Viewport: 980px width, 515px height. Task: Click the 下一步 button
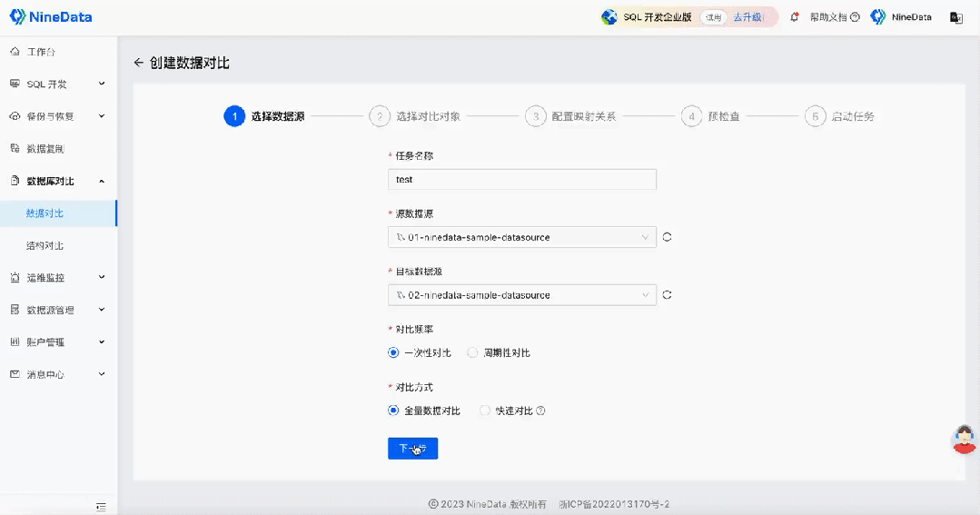(x=412, y=448)
